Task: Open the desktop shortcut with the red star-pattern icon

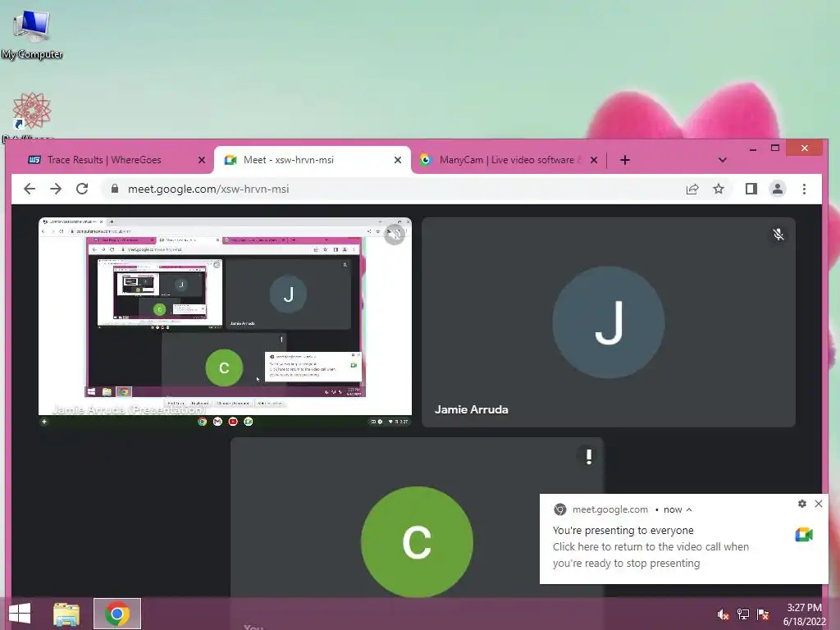Action: click(x=32, y=111)
